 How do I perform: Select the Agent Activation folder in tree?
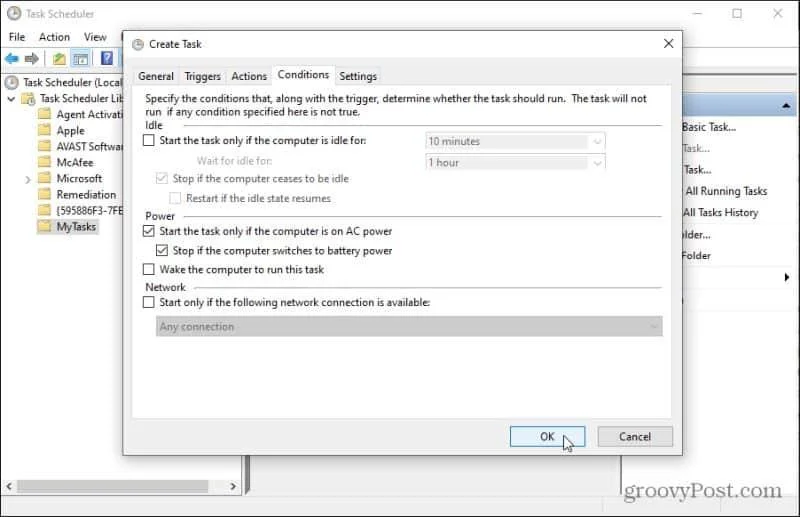point(89,114)
